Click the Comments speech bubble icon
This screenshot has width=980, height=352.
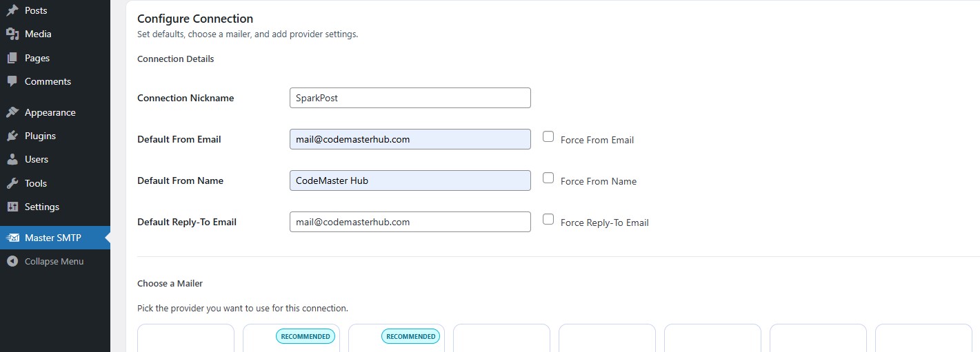pyautogui.click(x=12, y=81)
